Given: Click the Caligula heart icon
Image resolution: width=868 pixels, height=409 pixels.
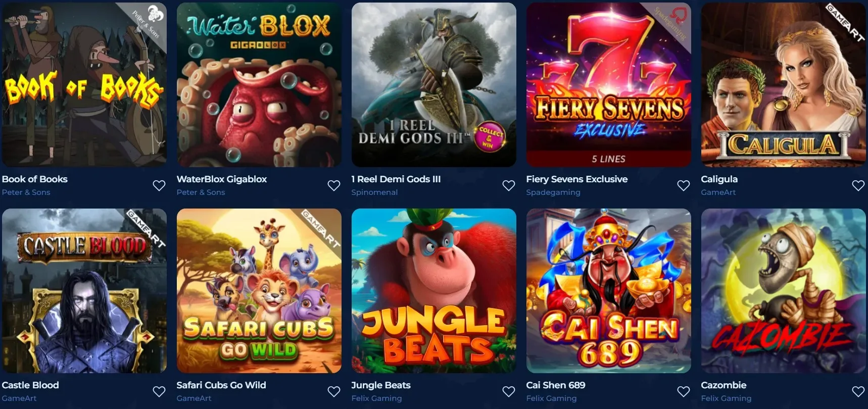Looking at the screenshot, I should coord(858,185).
